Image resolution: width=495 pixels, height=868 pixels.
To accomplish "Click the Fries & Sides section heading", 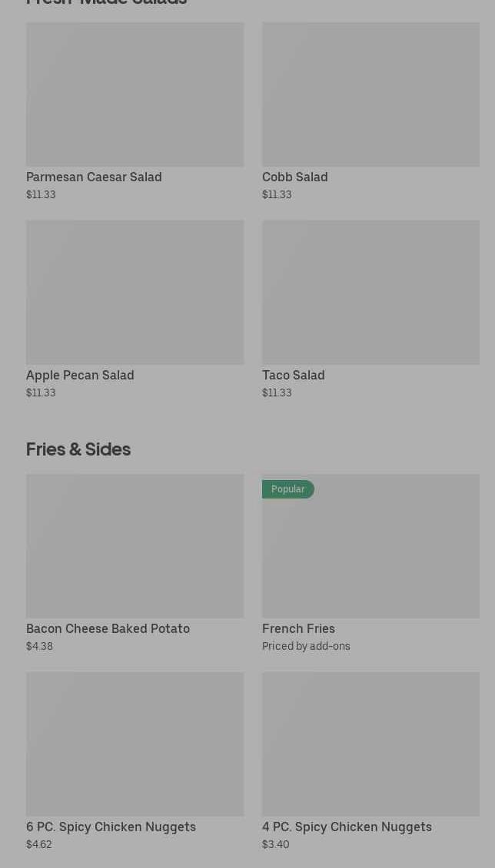I will click(x=78, y=449).
